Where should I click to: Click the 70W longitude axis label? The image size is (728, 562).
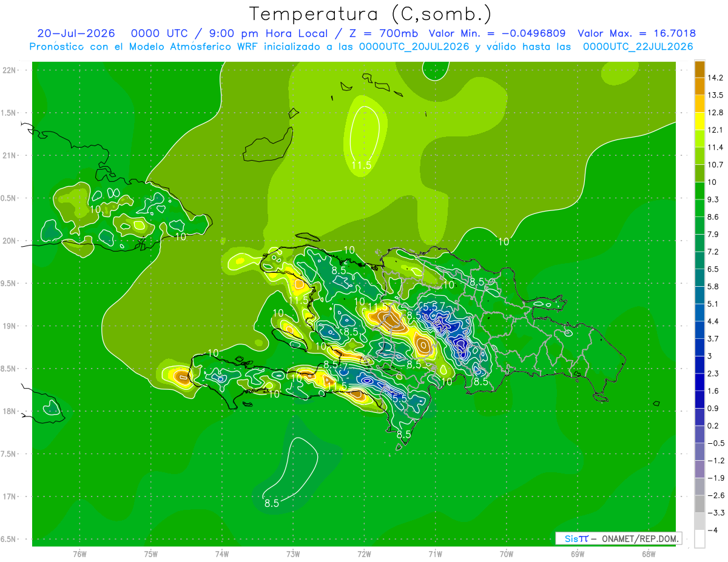[x=507, y=554]
